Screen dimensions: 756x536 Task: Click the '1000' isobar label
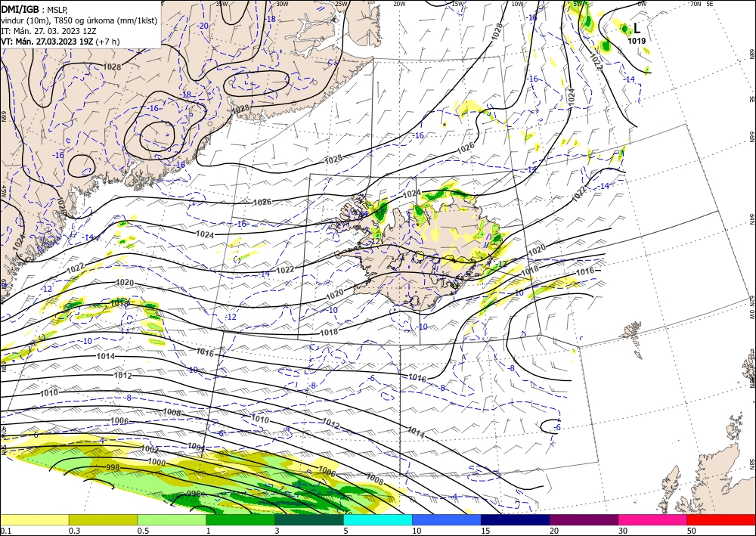coord(156,462)
